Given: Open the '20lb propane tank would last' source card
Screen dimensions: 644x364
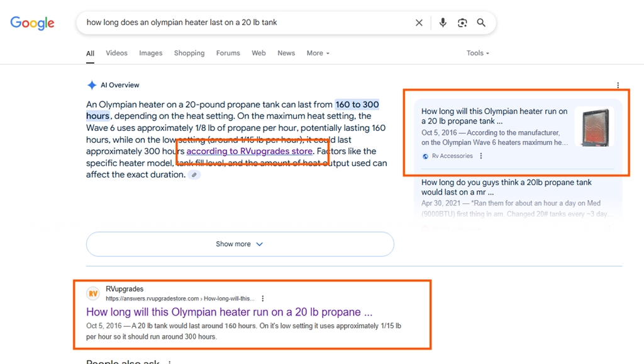Looking at the screenshot, I should coord(506,187).
